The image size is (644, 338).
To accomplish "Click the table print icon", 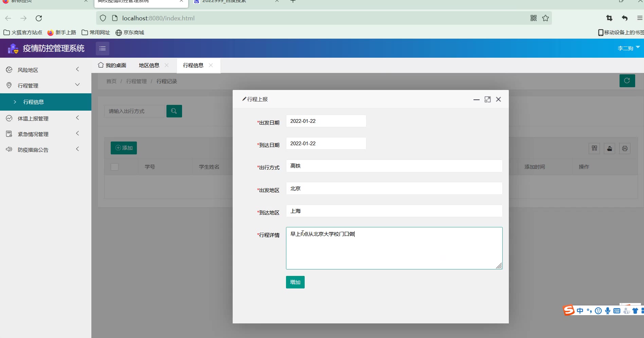I will click(625, 148).
